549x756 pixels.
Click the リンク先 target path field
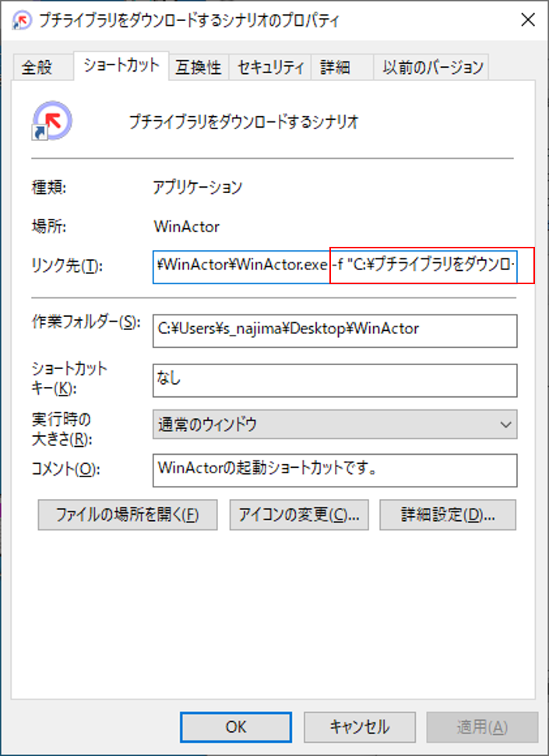[335, 266]
